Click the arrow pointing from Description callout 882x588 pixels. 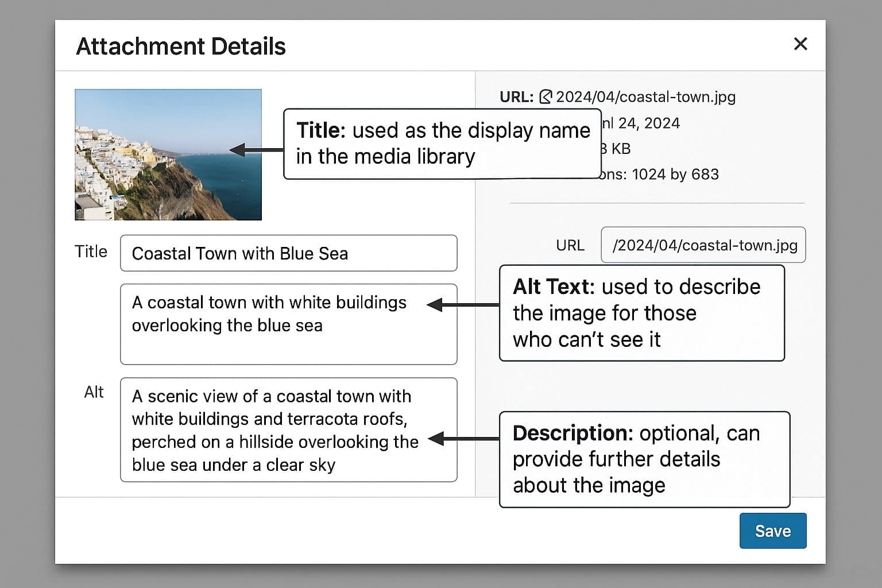tap(464, 439)
